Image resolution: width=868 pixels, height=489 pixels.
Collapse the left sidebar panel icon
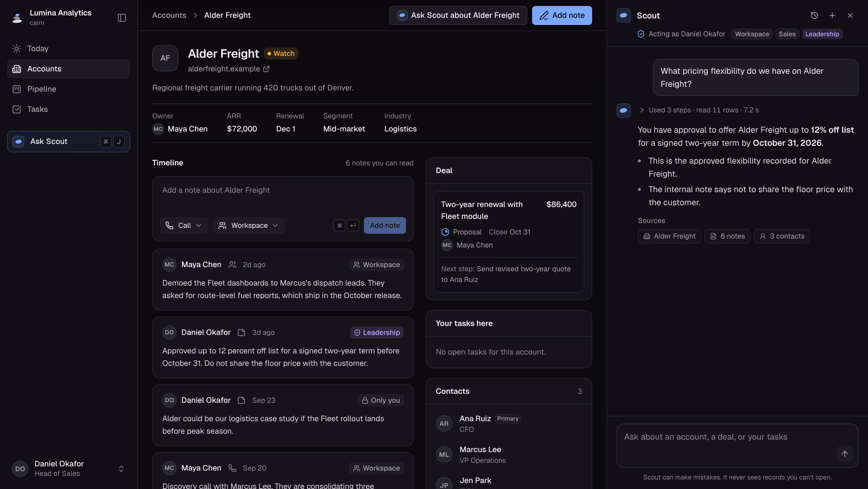point(122,18)
